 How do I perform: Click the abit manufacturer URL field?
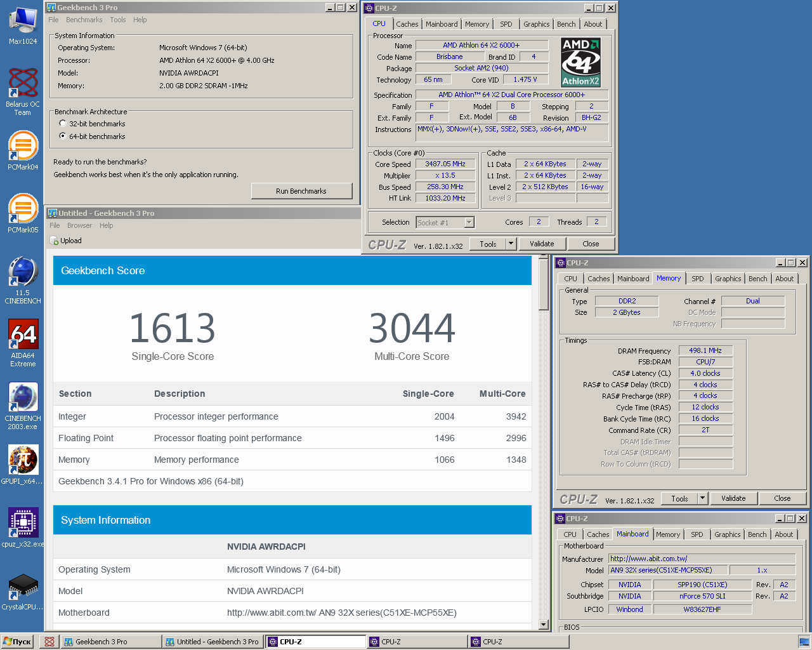pyautogui.click(x=702, y=559)
